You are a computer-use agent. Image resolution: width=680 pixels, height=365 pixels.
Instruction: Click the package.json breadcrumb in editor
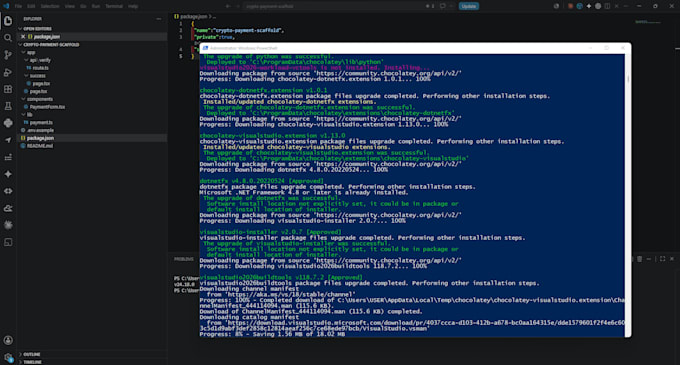(x=193, y=16)
